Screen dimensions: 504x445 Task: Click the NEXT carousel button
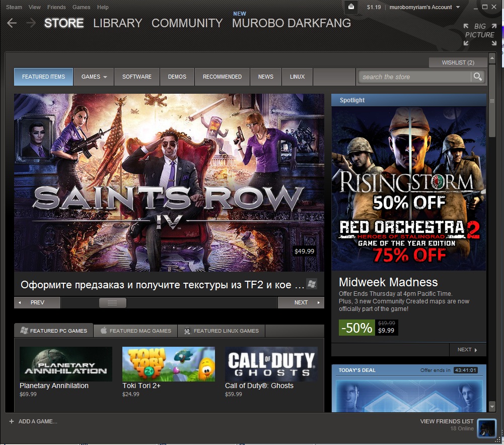pyautogui.click(x=301, y=302)
